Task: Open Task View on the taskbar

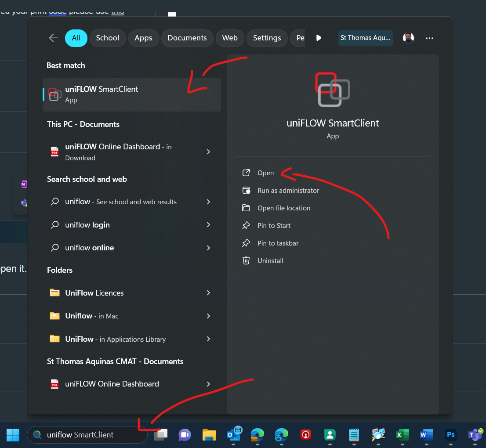Action: tap(161, 435)
